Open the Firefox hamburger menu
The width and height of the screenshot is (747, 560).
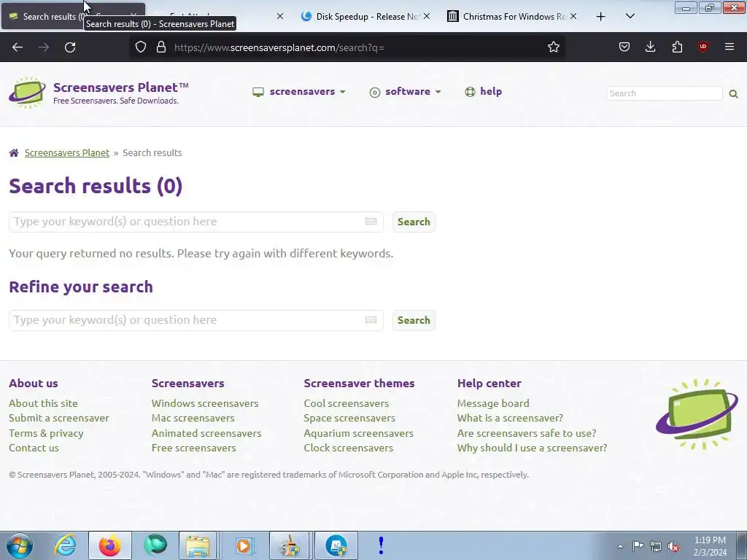(729, 47)
